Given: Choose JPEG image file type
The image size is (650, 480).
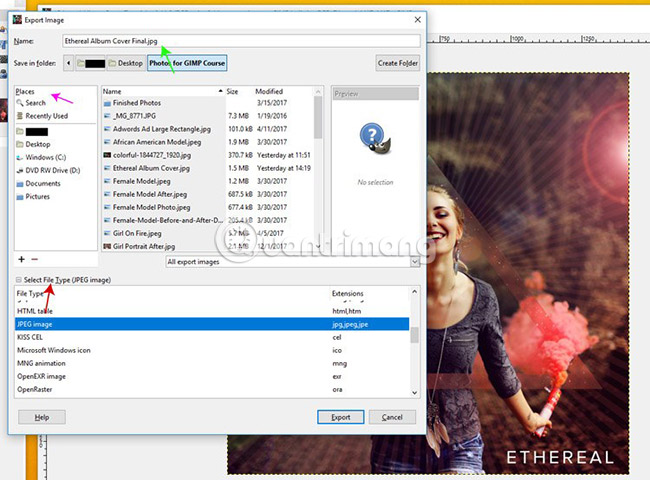Looking at the screenshot, I should coord(212,324).
